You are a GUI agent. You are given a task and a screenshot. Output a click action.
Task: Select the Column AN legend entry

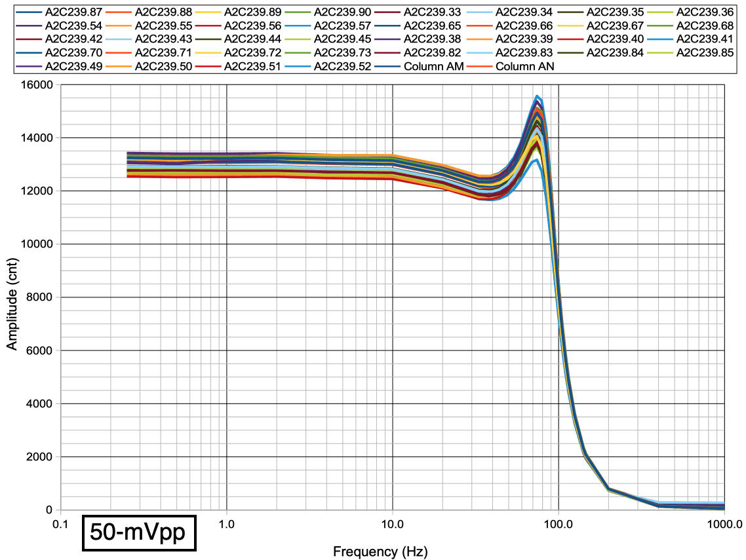[x=524, y=66]
